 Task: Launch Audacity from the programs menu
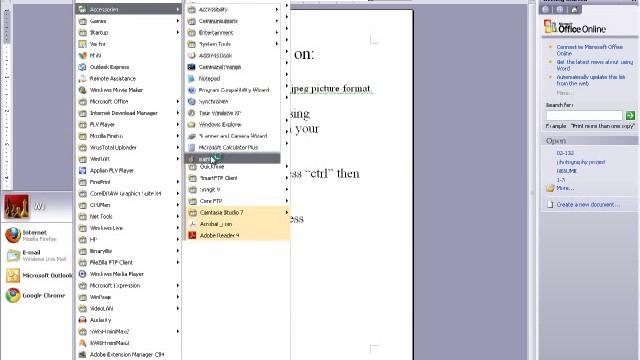(x=128, y=320)
